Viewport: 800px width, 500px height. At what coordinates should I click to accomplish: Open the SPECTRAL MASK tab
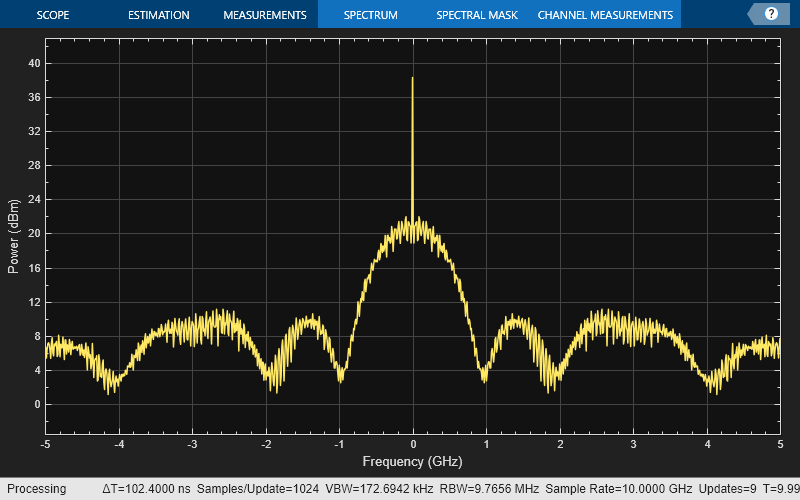476,15
